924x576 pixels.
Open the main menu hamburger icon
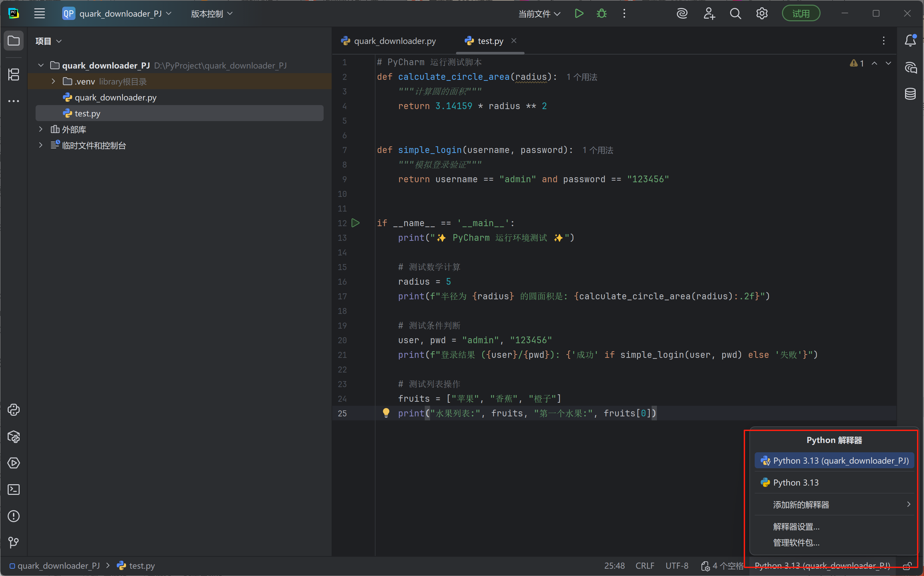39,13
